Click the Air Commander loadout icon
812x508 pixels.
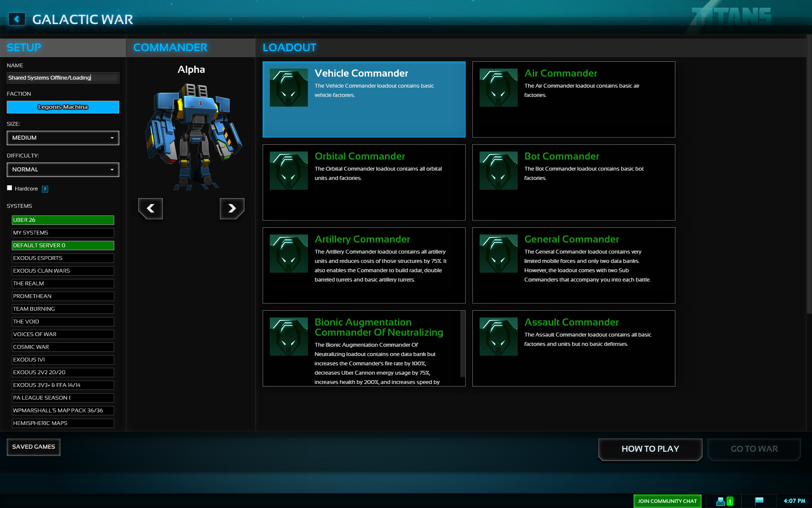click(498, 88)
